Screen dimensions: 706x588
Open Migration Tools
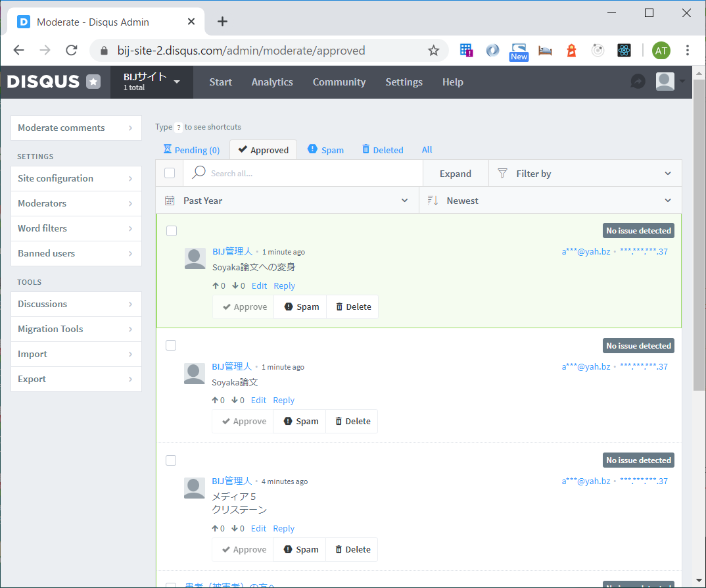click(76, 329)
